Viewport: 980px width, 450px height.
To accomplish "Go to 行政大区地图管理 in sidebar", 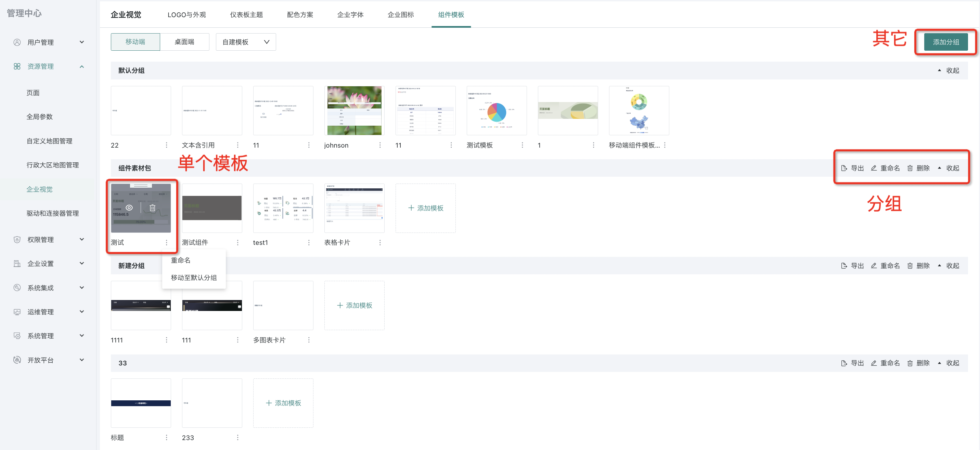I will point(53,165).
